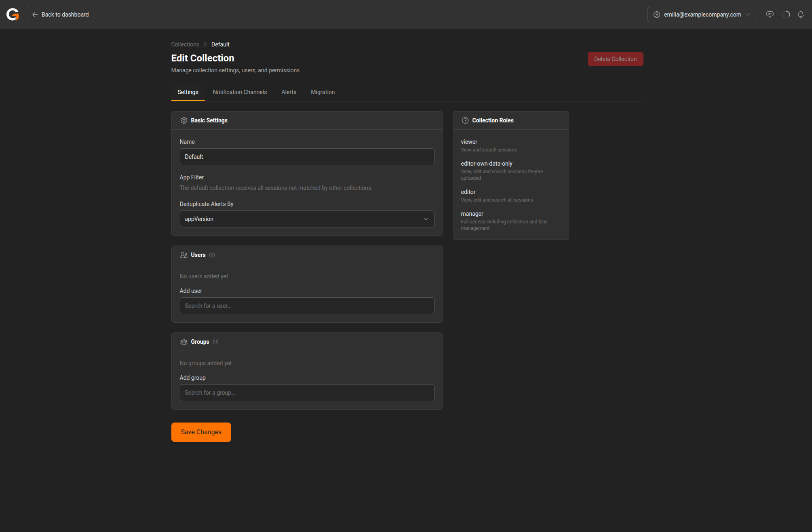Click the loading spinner circle icon

tap(786, 15)
